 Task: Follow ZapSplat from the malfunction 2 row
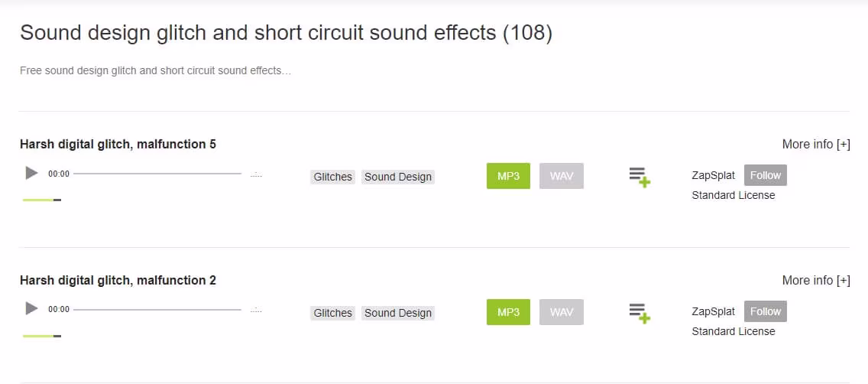tap(765, 311)
